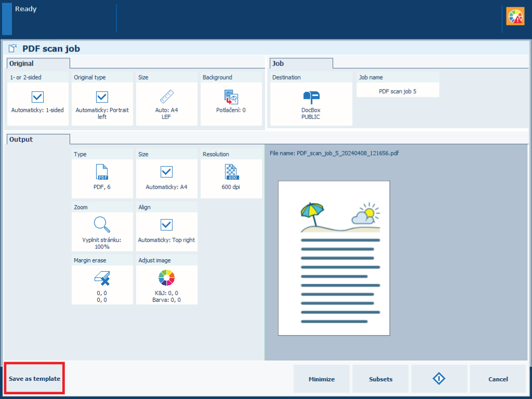Viewport: 532px width, 399px height.
Task: Open the Adjust image color wheel
Action: [166, 278]
